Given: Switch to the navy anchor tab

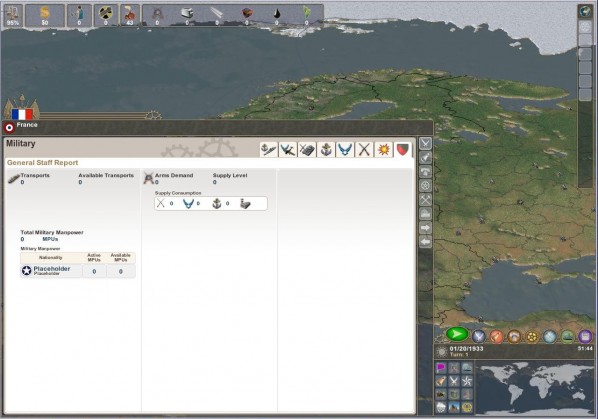Looking at the screenshot, I should (326, 149).
